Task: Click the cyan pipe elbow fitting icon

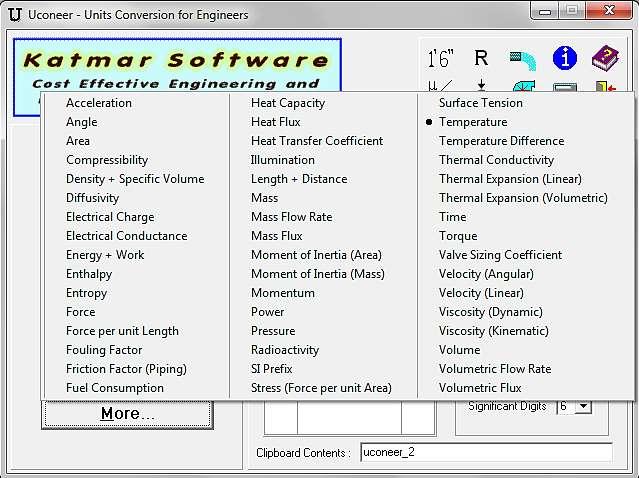Action: point(524,86)
